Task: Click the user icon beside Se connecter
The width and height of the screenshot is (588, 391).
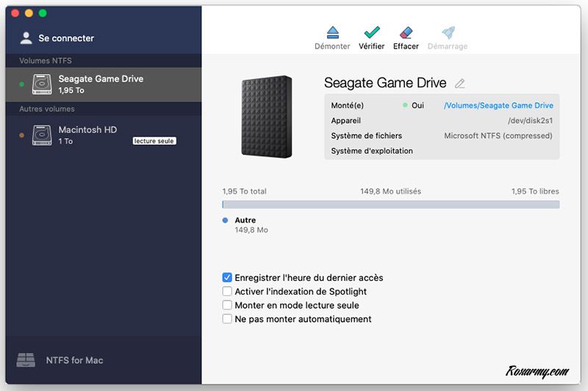Action: (x=26, y=38)
